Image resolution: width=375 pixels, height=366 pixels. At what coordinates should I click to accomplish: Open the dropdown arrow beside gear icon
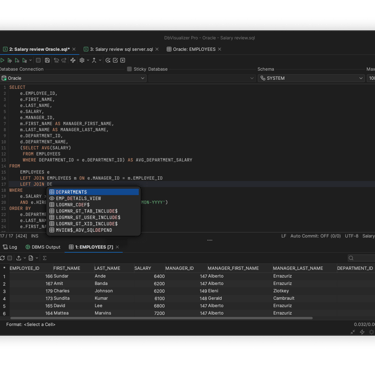pyautogui.click(x=88, y=60)
